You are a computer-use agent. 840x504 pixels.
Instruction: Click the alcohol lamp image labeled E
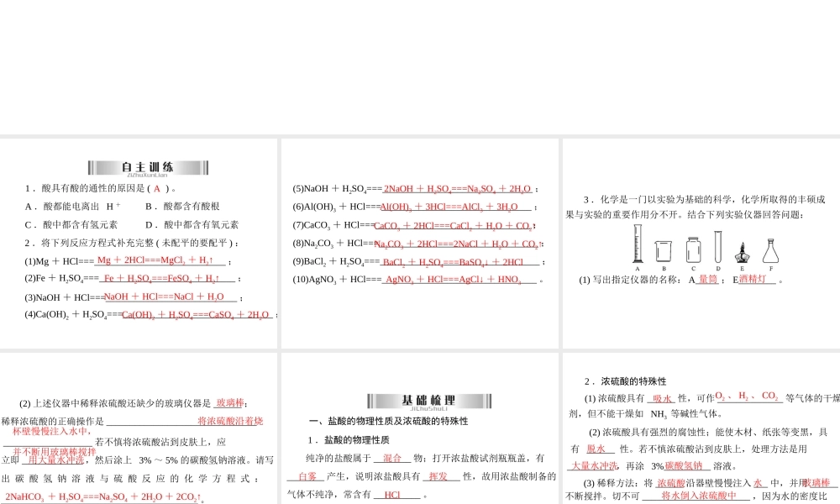[742, 253]
